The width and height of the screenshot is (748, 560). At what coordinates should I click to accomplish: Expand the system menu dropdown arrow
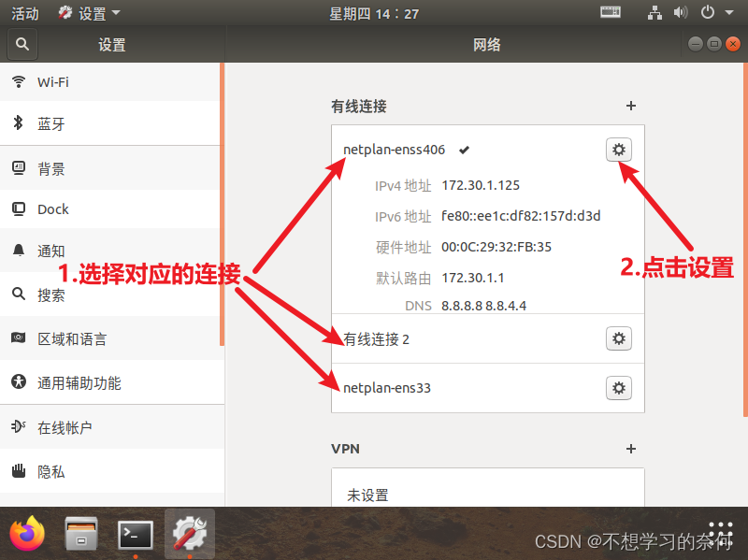pos(728,13)
